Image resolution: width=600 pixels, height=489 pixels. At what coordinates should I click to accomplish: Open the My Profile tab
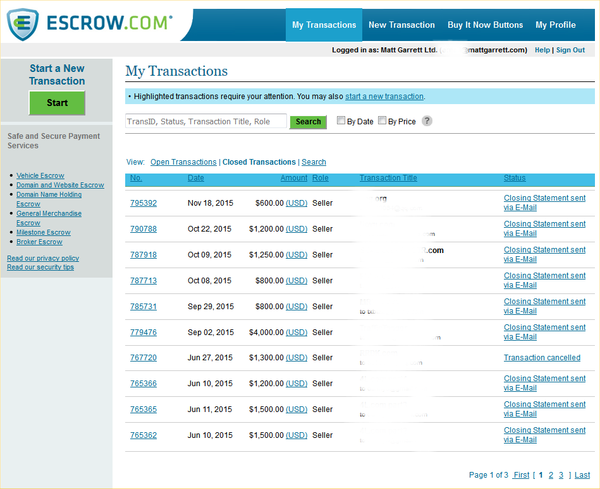click(556, 25)
